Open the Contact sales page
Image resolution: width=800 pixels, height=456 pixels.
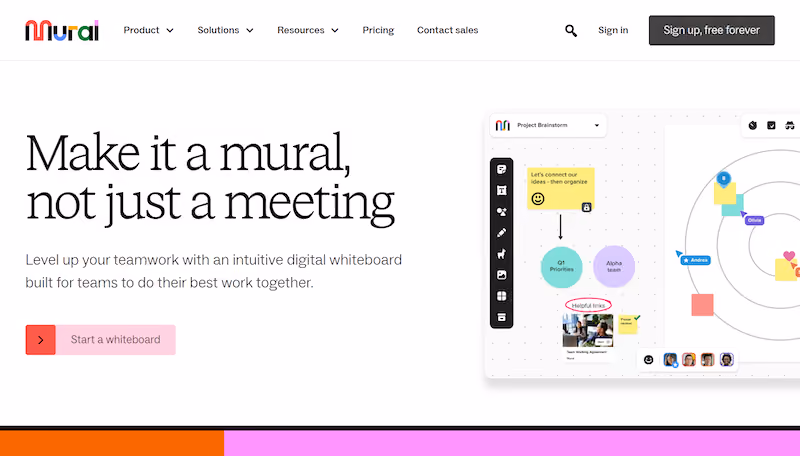pyautogui.click(x=447, y=30)
